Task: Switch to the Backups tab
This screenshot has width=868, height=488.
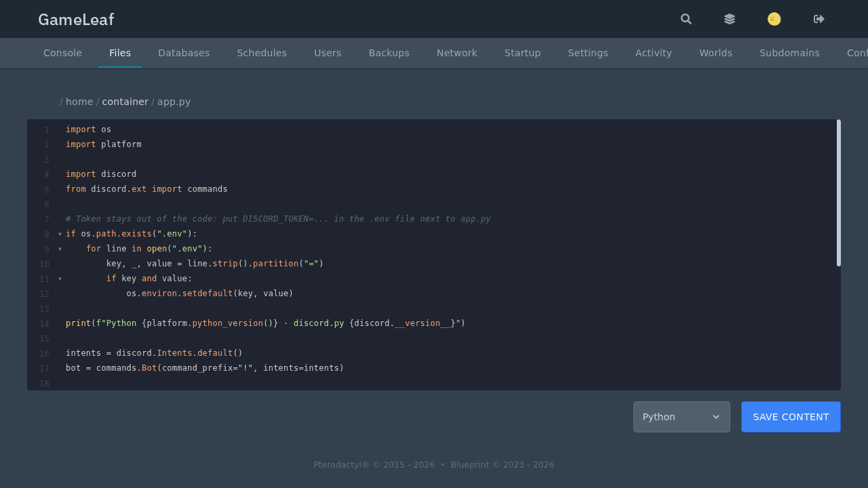Action: [389, 53]
